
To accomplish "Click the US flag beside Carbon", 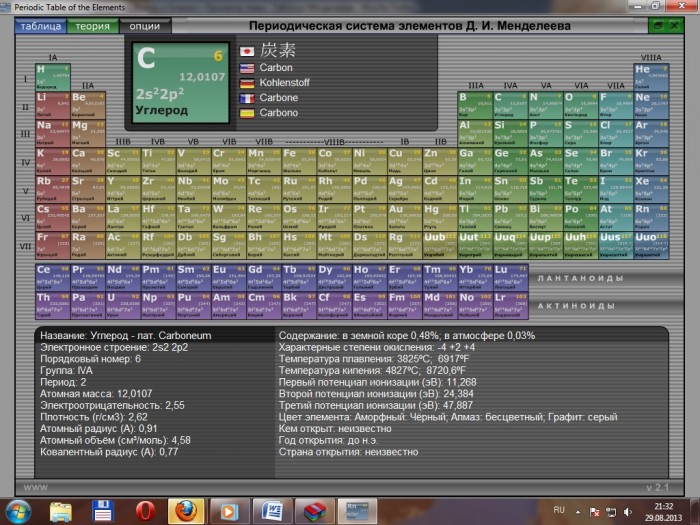I will 247,67.
